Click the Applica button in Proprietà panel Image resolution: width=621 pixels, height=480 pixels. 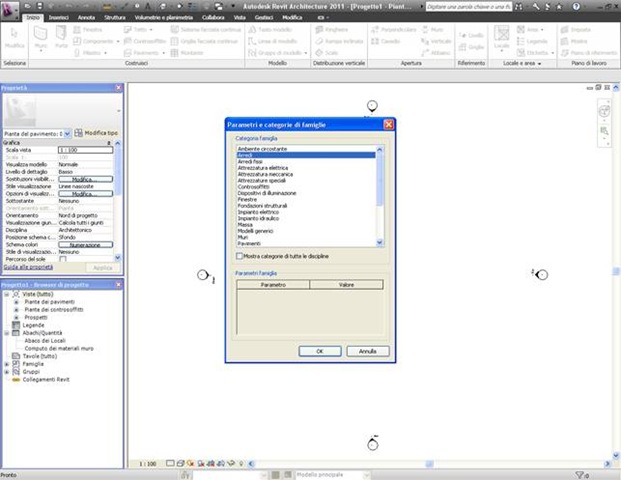click(103, 268)
